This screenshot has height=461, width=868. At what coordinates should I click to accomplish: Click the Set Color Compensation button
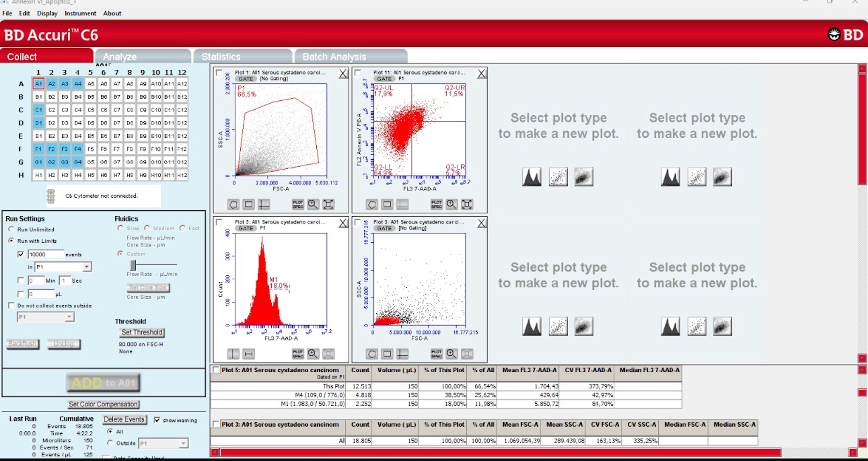104,404
